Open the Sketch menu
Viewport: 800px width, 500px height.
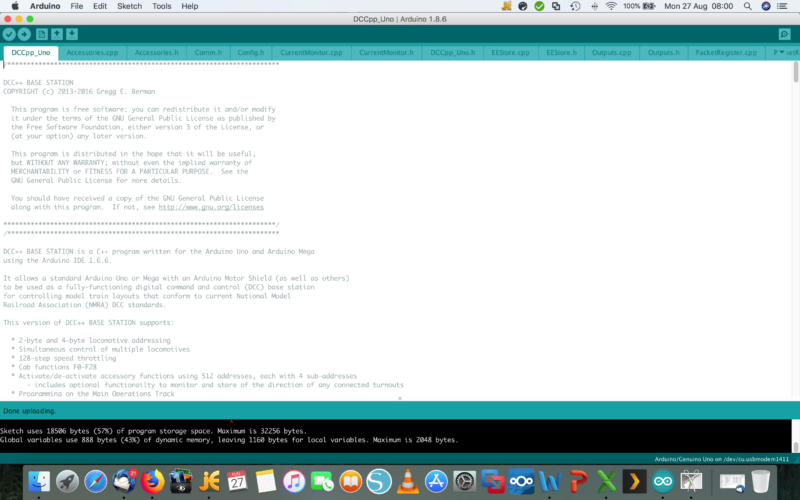(x=130, y=6)
